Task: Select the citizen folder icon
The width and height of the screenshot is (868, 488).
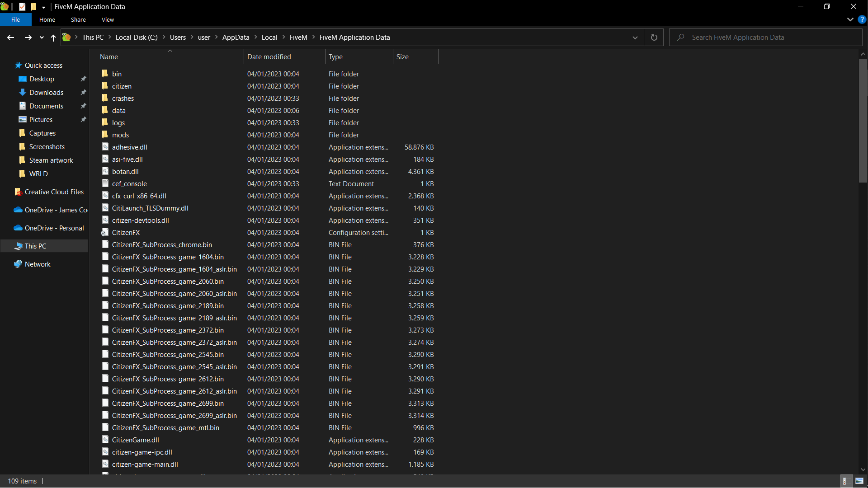Action: [x=105, y=86]
